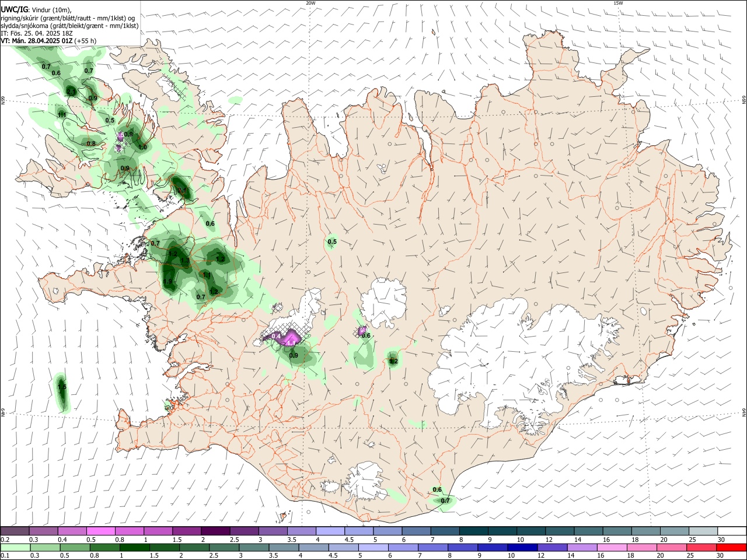Image resolution: width=747 pixels, height=560 pixels.
Task: Click the 0.6 value just above the south coast 0.7
Action: coord(437,490)
